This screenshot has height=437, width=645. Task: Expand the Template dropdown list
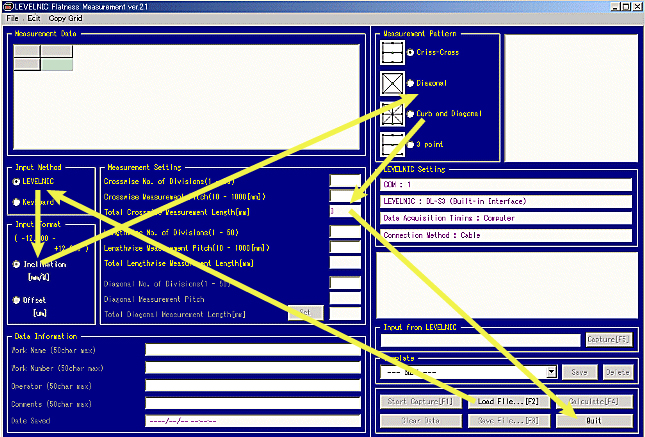coord(552,372)
